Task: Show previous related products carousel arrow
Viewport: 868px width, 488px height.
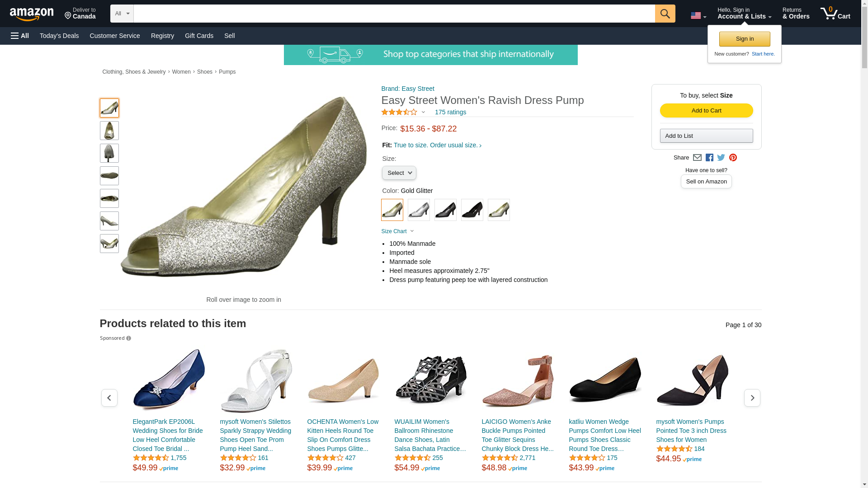Action: [109, 398]
